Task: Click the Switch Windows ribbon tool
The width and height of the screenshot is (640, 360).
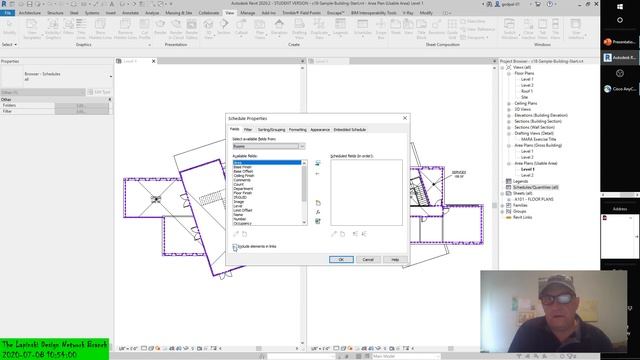Action: pos(509,29)
